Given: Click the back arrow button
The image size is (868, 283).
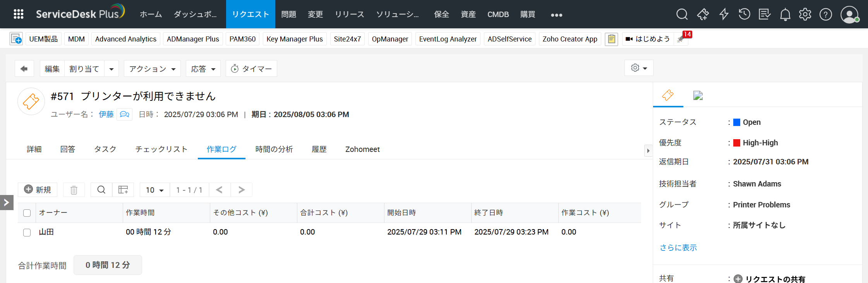Looking at the screenshot, I should click(24, 69).
